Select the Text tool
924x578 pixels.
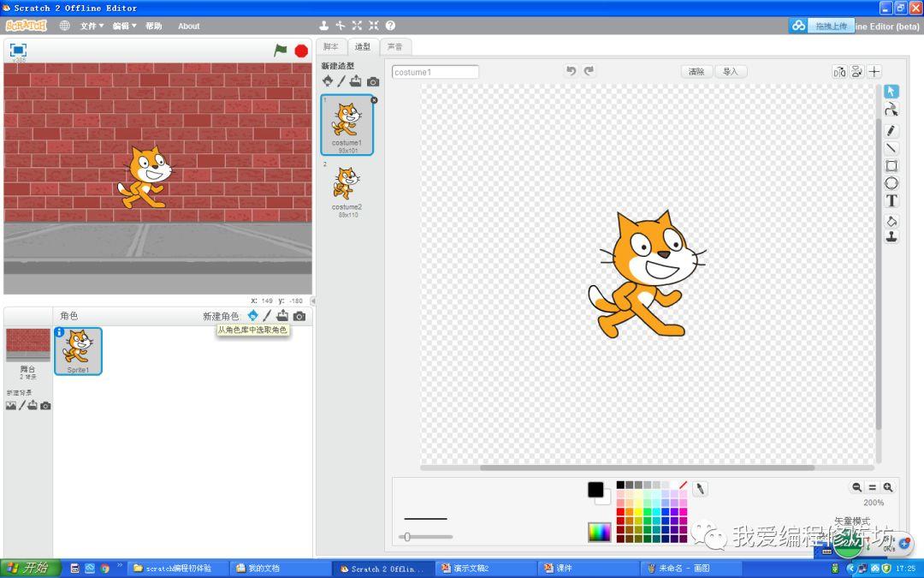[x=891, y=201]
